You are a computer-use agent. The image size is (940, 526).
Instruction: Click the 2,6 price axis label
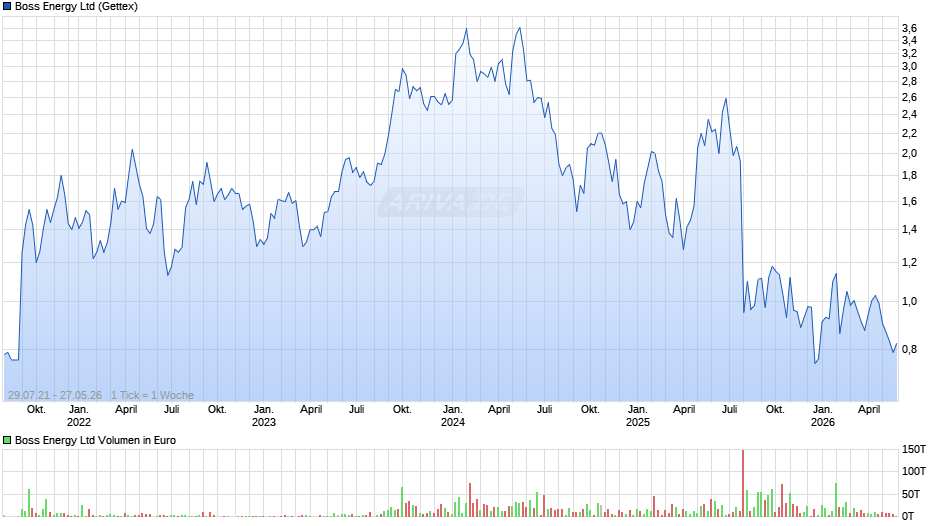click(909, 98)
